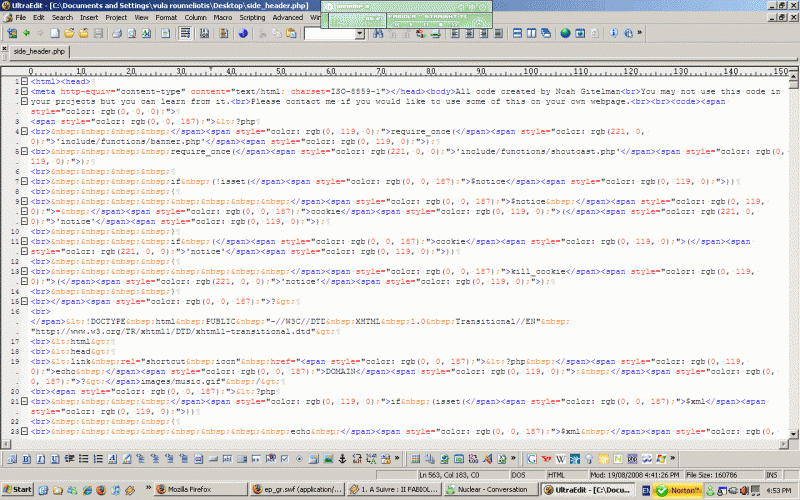800x500 pixels.
Task: Expand main toolbar overflow chevron
Action: click(x=639, y=33)
